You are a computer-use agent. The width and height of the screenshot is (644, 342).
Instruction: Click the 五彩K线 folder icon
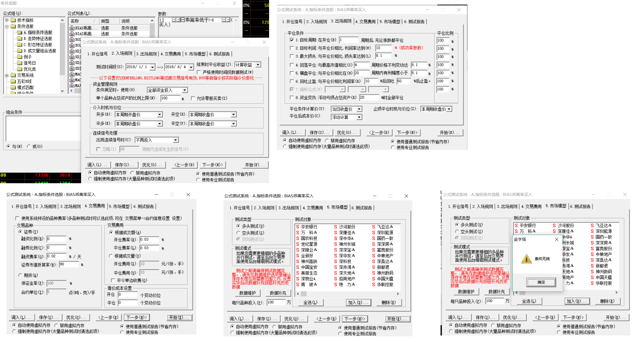[x=13, y=81]
